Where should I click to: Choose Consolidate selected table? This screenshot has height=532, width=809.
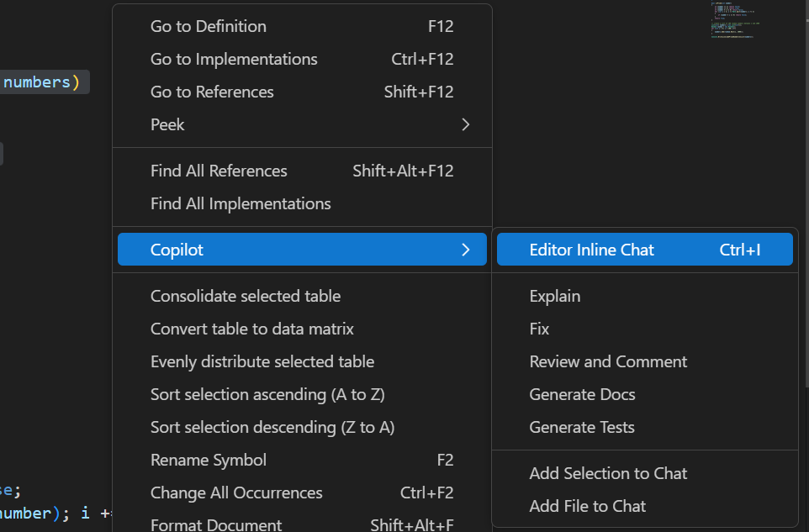pos(246,296)
